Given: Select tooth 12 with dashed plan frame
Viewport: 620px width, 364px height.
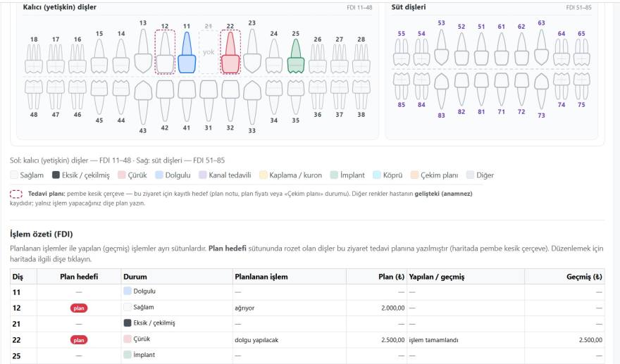Looking at the screenshot, I should pyautogui.click(x=165, y=52).
